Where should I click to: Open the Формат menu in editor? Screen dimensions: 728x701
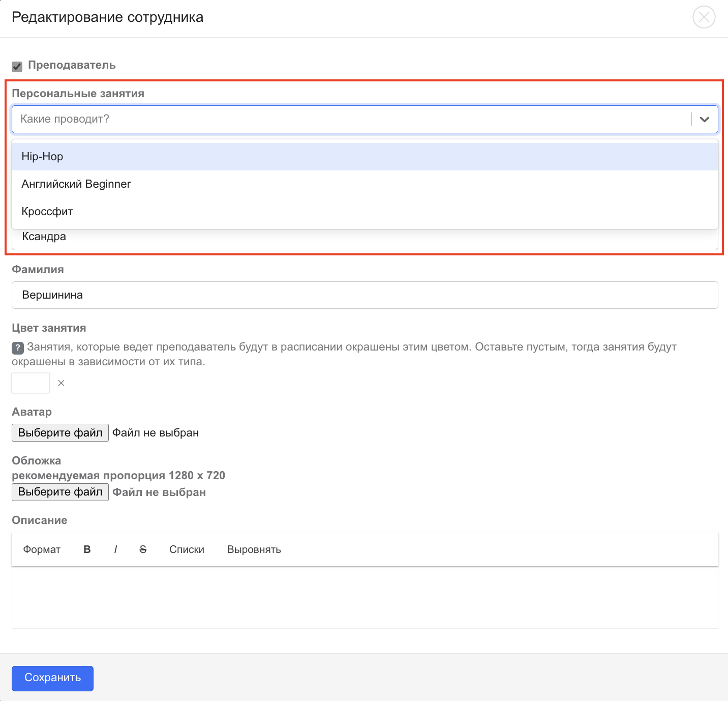tap(42, 550)
